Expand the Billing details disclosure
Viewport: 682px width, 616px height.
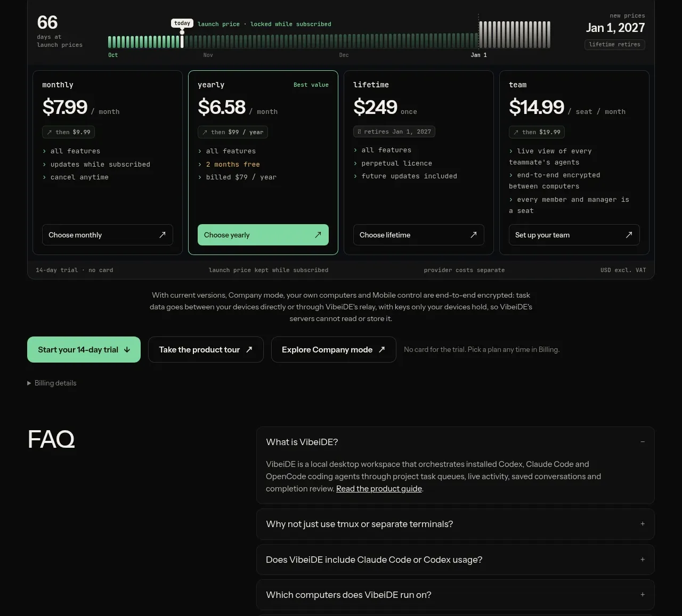click(x=52, y=383)
